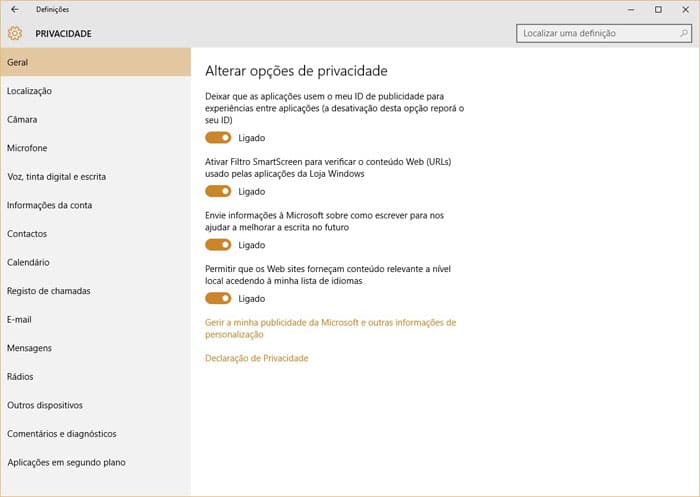The image size is (700, 497).
Task: Click the settings gear icon beside PRIVACIDADE
Action: tap(15, 33)
